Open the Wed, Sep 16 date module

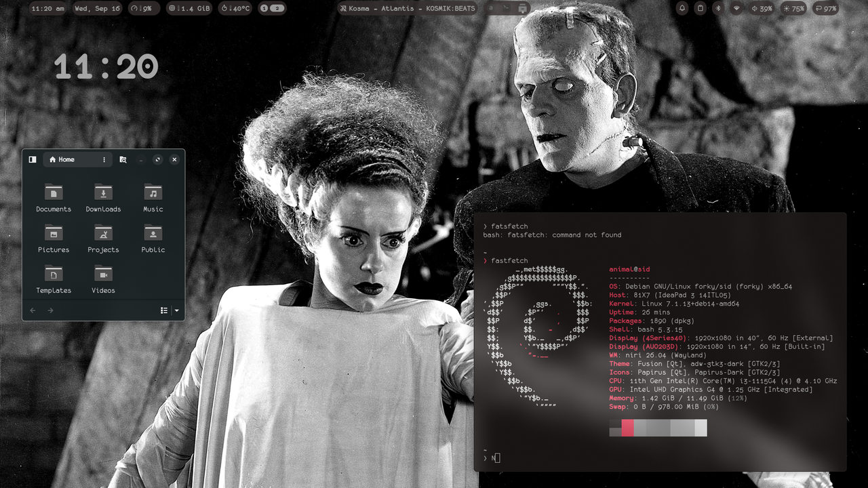tap(97, 8)
